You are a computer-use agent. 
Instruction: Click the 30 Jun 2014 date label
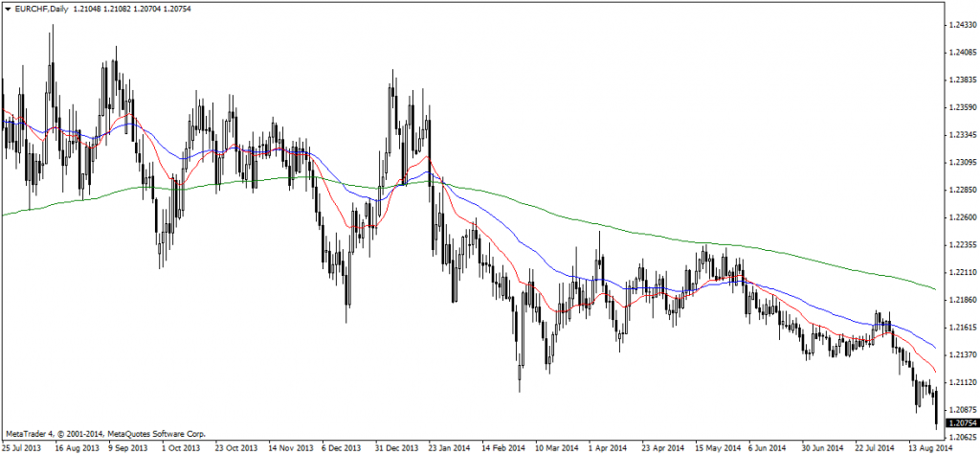pos(824,448)
